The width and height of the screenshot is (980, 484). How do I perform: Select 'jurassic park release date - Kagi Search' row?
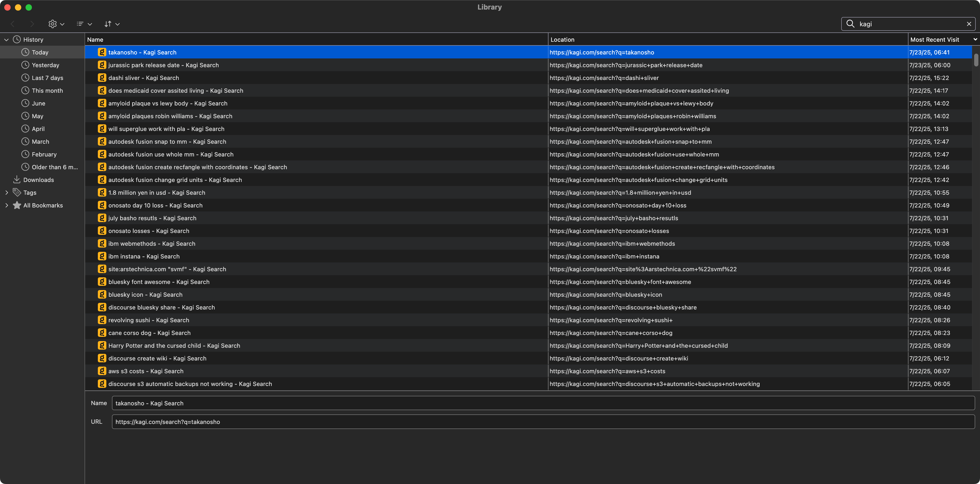click(x=529, y=65)
